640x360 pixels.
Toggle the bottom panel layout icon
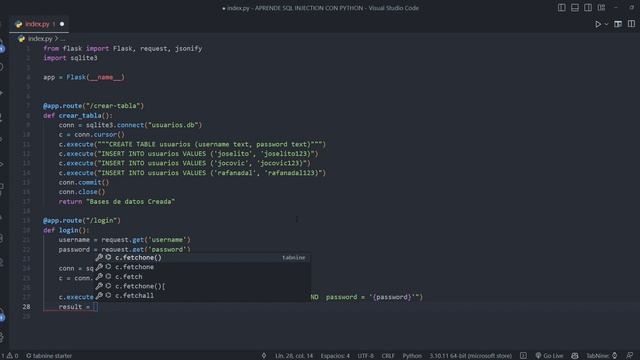[575, 8]
